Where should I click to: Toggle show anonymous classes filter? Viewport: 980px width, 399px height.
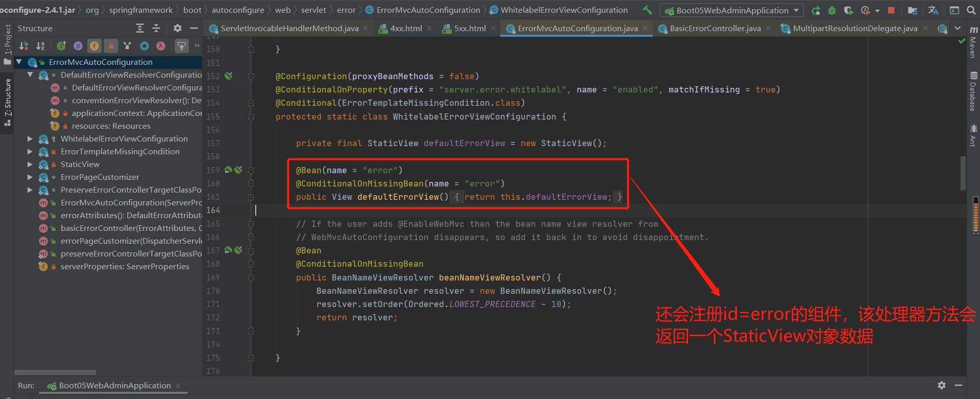click(x=144, y=46)
